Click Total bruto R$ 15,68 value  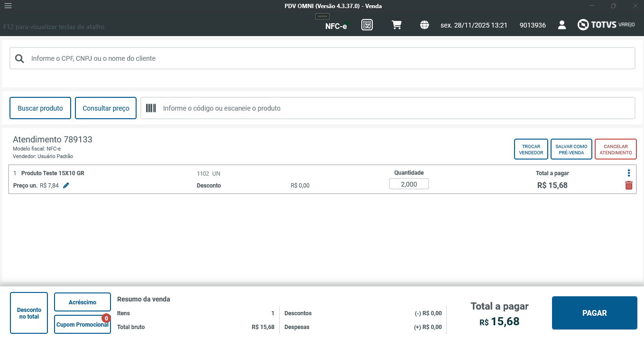click(x=263, y=327)
